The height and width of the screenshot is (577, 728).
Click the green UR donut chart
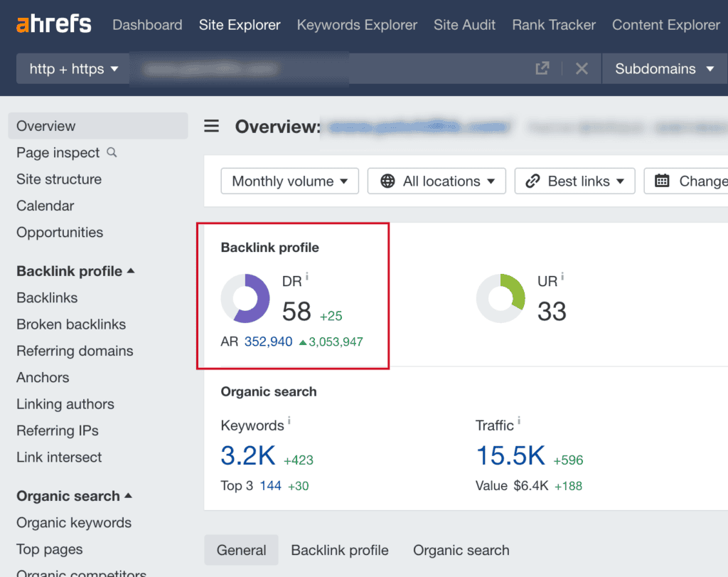tap(500, 298)
